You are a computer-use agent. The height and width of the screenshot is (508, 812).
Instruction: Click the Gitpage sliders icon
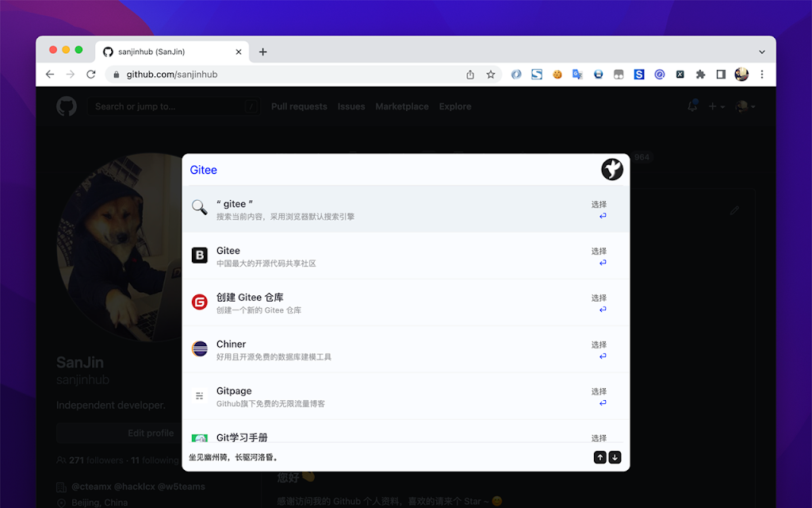[199, 395]
